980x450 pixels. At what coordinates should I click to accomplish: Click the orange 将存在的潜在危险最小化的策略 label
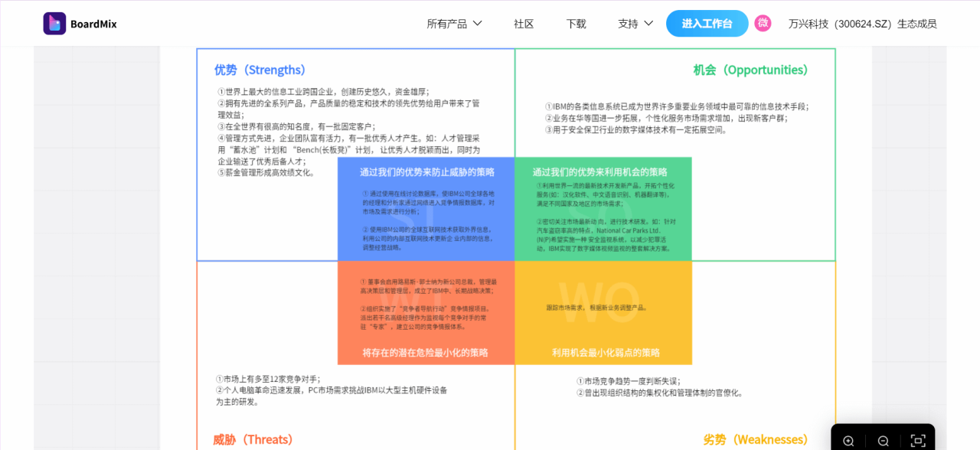pyautogui.click(x=425, y=353)
